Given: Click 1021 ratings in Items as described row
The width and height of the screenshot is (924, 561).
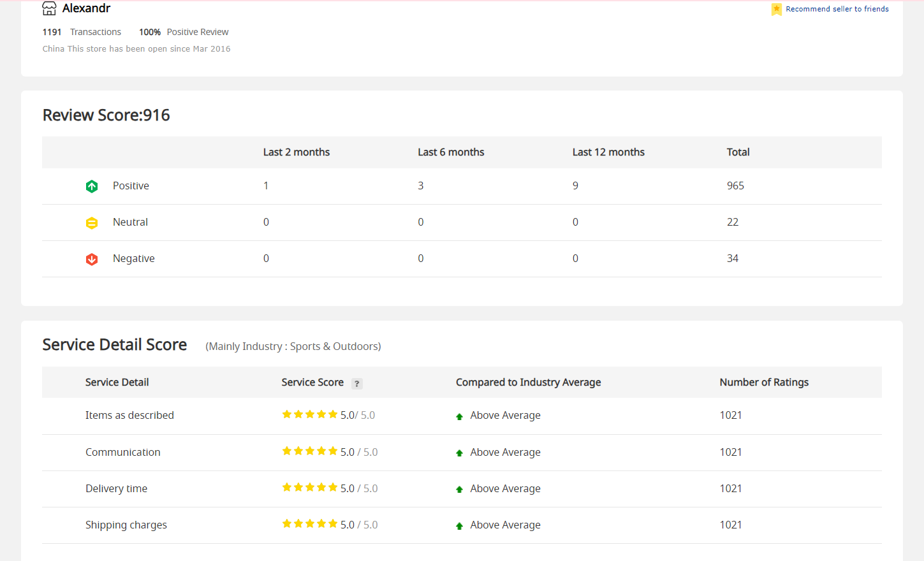Looking at the screenshot, I should point(731,415).
